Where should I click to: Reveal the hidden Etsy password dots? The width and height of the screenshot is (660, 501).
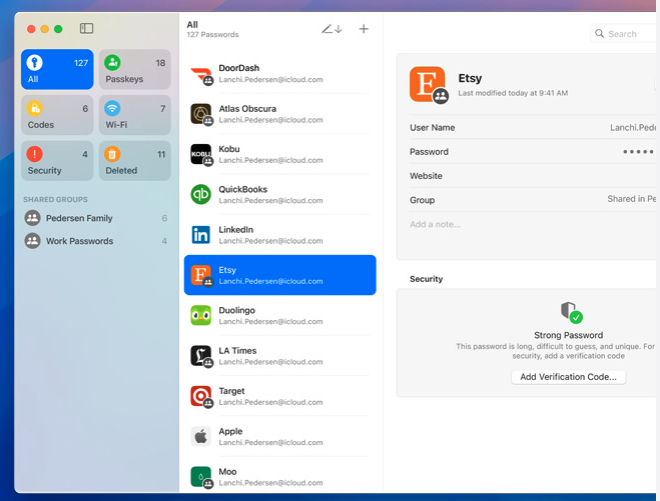(637, 152)
